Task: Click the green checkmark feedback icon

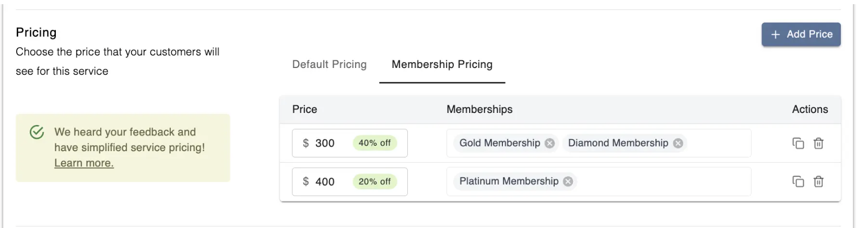Action: [37, 132]
